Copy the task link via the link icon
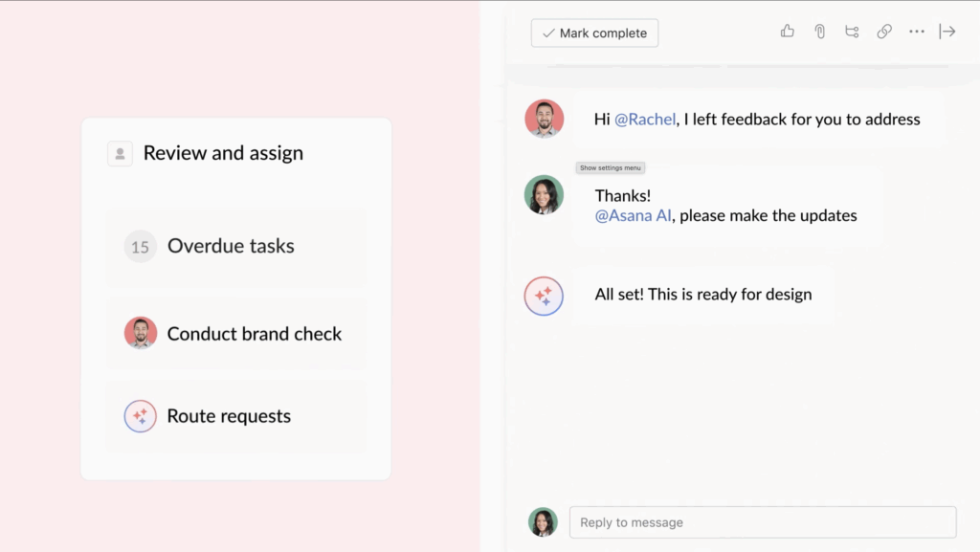This screenshot has width=980, height=552. (884, 32)
